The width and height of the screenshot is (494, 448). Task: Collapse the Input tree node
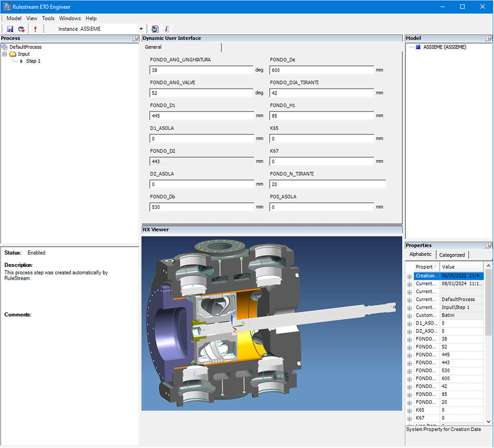tap(5, 54)
